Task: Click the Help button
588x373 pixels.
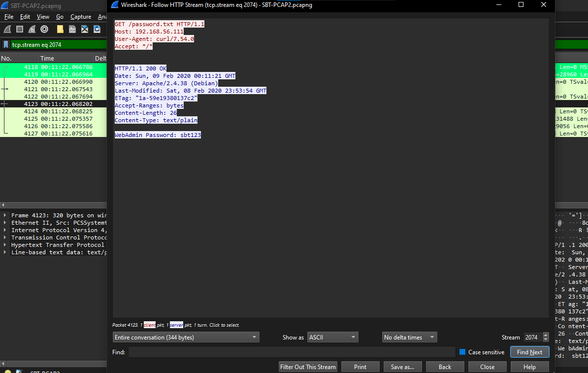Action: pos(529,367)
